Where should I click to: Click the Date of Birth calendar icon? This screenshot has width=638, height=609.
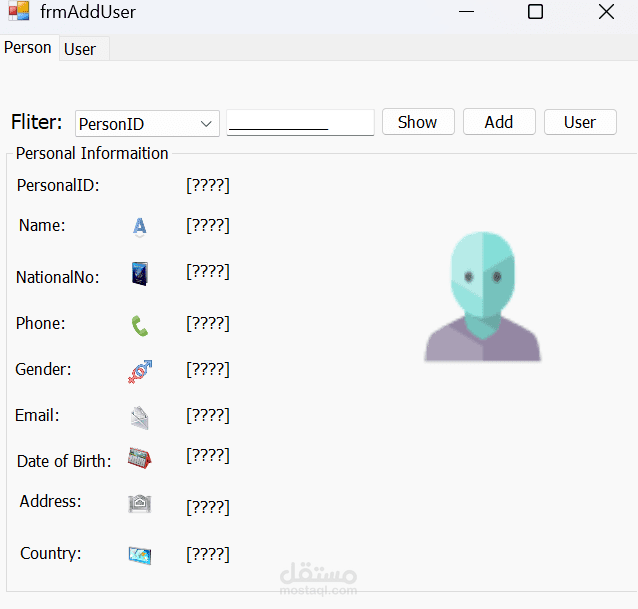coord(140,458)
